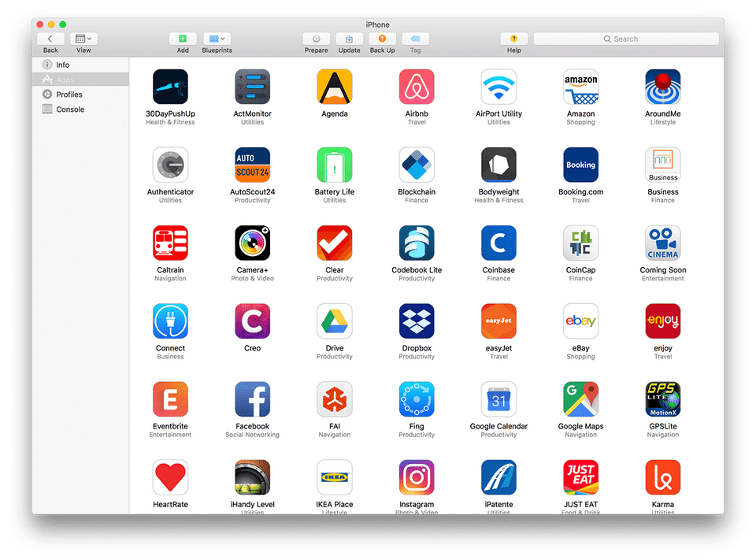The height and width of the screenshot is (560, 756).
Task: Click the JUST EAT app icon
Action: pyautogui.click(x=580, y=477)
